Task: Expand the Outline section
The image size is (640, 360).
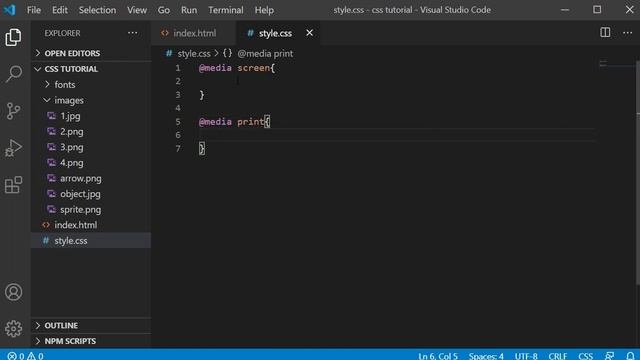Action: tap(91, 325)
